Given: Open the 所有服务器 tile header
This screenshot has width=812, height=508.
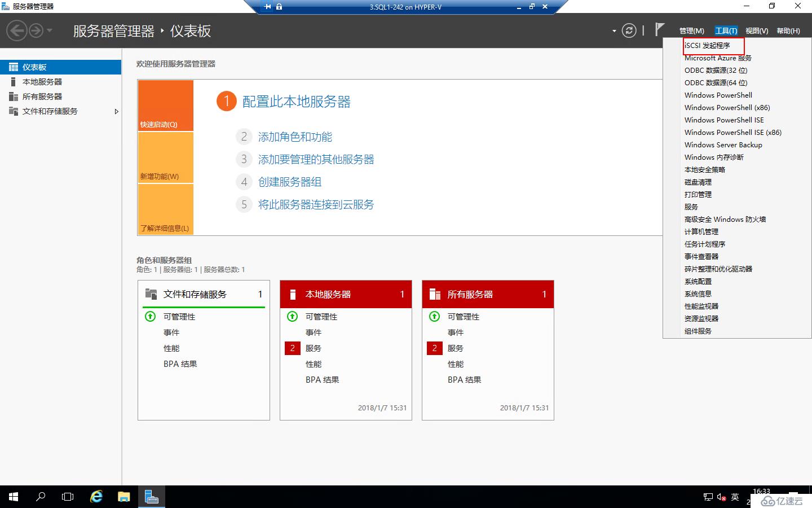Looking at the screenshot, I should coord(488,294).
